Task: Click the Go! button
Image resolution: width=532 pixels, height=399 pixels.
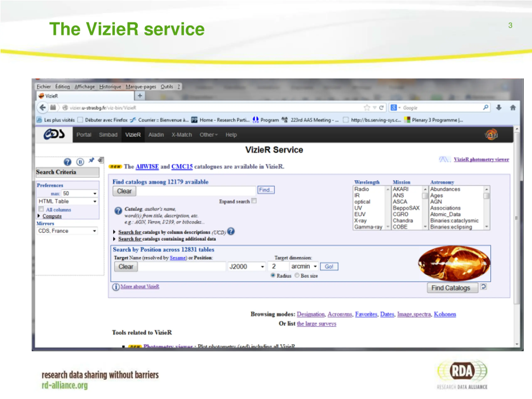Action: pos(329,266)
